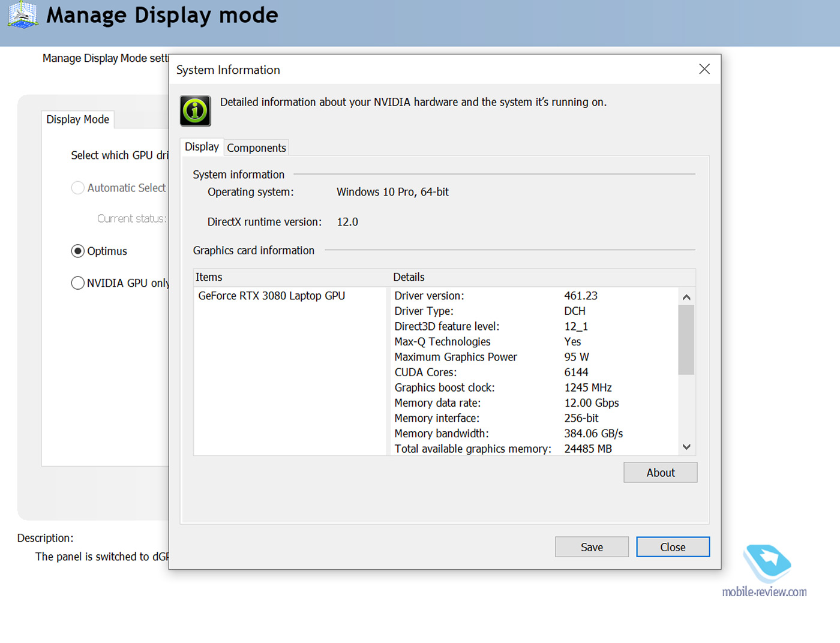The image size is (840, 643).
Task: Click the Maximum Graphics Power row
Action: tap(535, 357)
